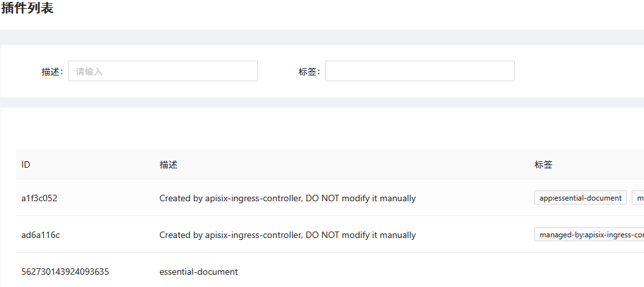The height and width of the screenshot is (287, 644).
Task: Click the 标签 table column header
Action: click(x=543, y=164)
